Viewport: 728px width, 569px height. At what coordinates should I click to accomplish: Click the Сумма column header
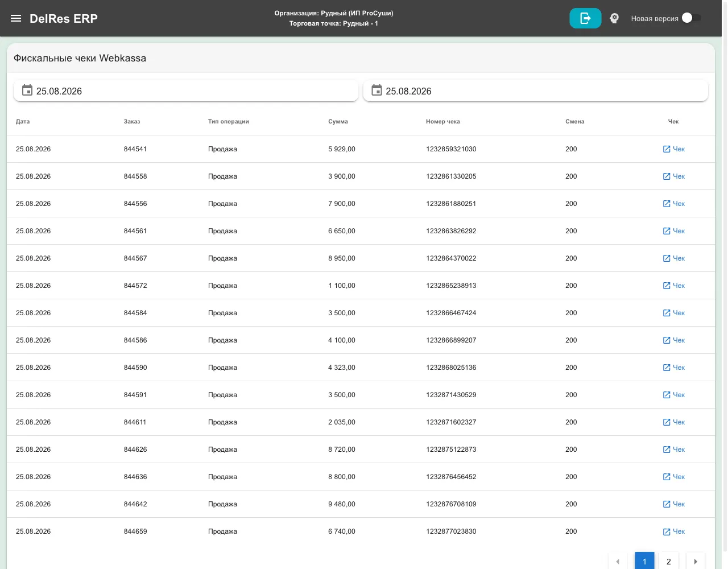(x=338, y=121)
